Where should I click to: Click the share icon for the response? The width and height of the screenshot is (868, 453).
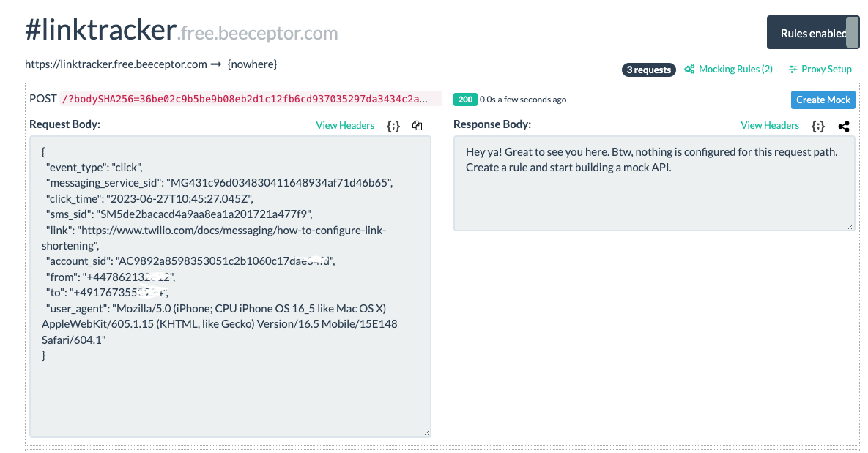coord(844,126)
